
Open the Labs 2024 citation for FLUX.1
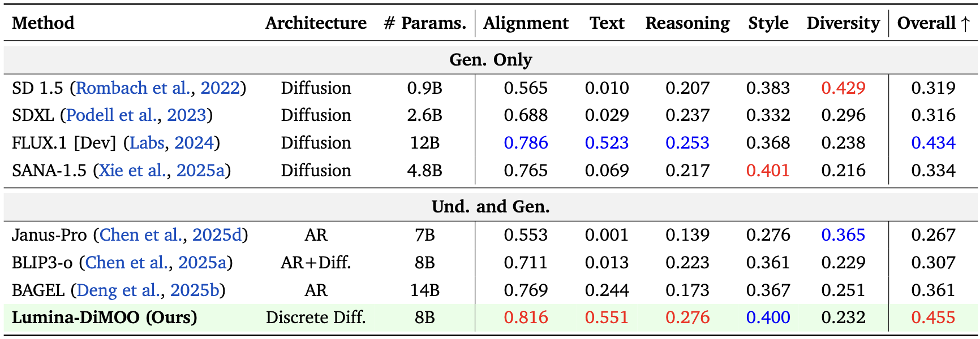[147, 143]
